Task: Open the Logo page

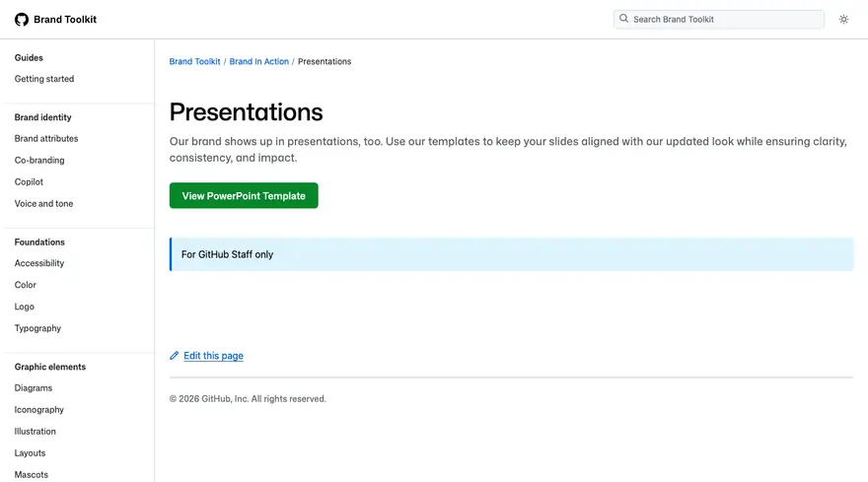Action: 25,307
